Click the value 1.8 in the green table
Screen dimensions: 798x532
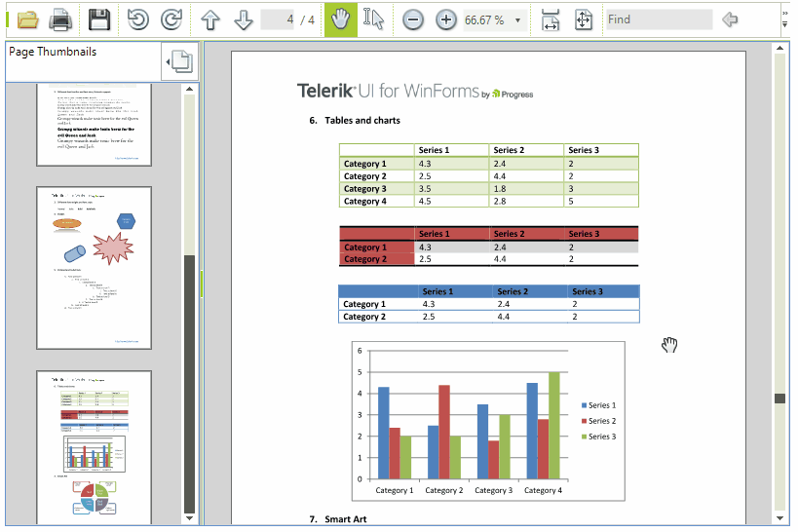[500, 189]
